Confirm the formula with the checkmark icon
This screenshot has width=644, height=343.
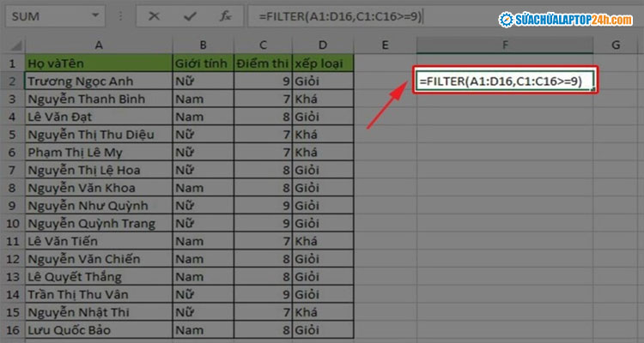point(190,16)
